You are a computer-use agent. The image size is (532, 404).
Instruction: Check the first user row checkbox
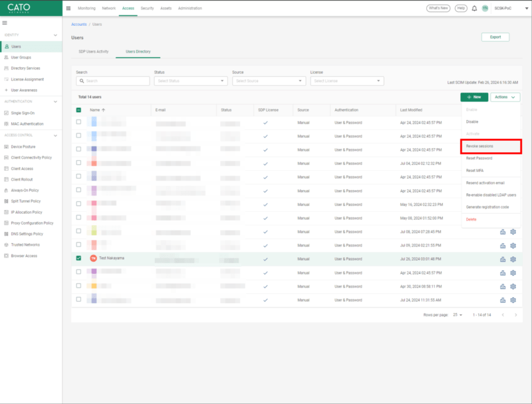tap(79, 122)
